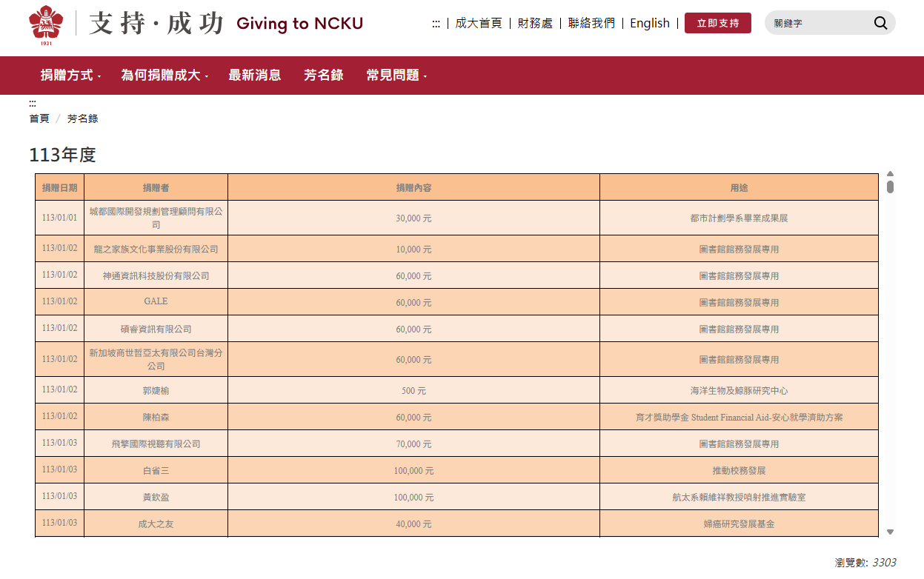Image resolution: width=924 pixels, height=579 pixels.
Task: Open the 聯絡我們 link
Action: (x=591, y=23)
